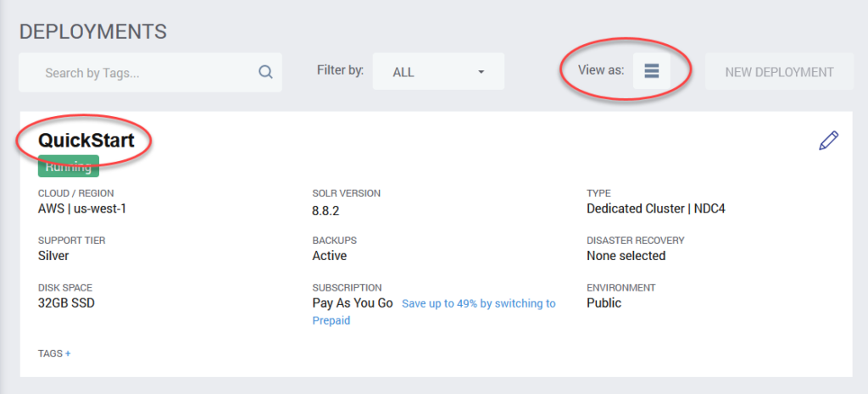Click the 32GB SSD disk space value
868x394 pixels.
(x=66, y=303)
